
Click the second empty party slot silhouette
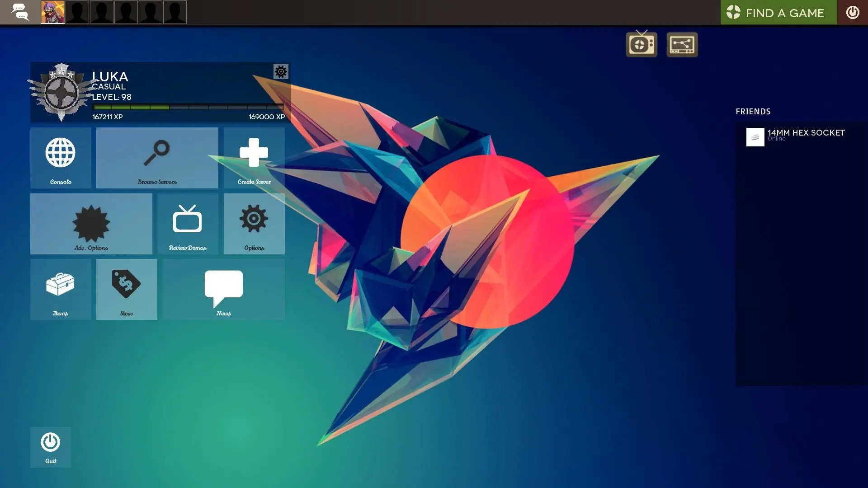coord(102,12)
